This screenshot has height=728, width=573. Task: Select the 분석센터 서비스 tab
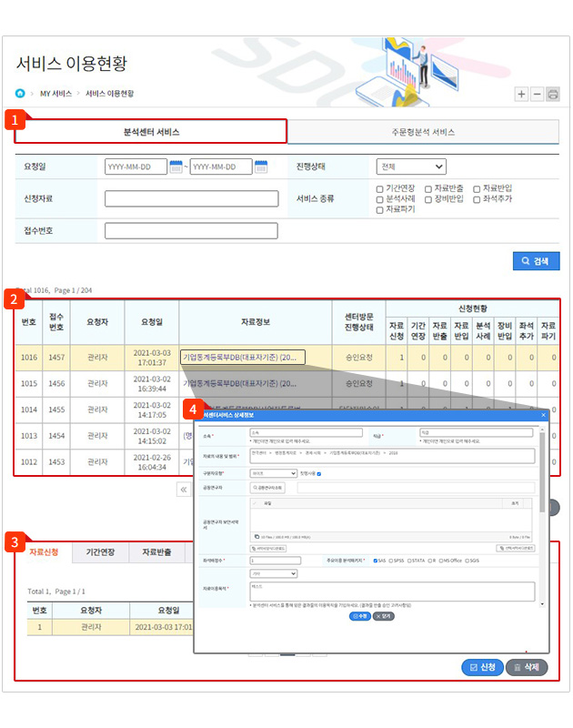point(151,132)
